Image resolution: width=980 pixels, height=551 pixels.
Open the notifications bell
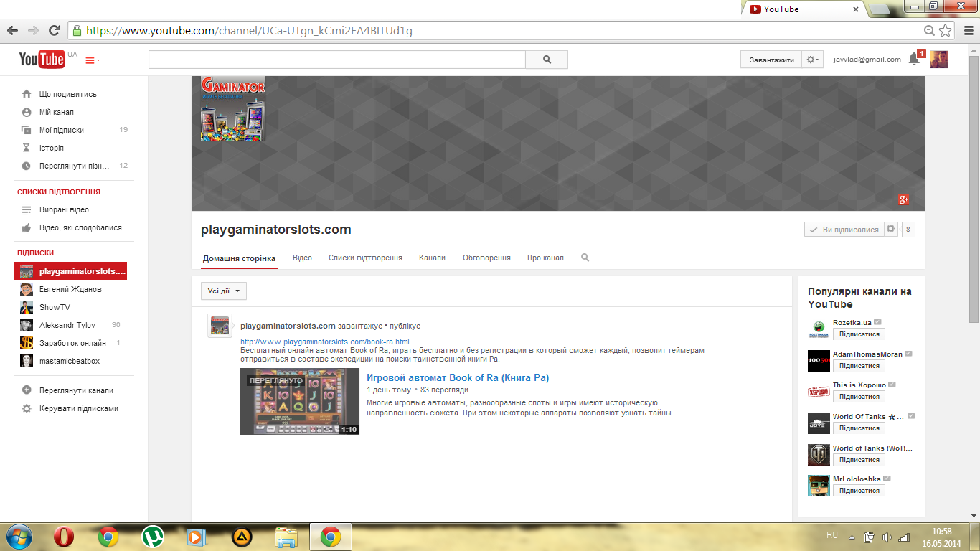coord(914,59)
